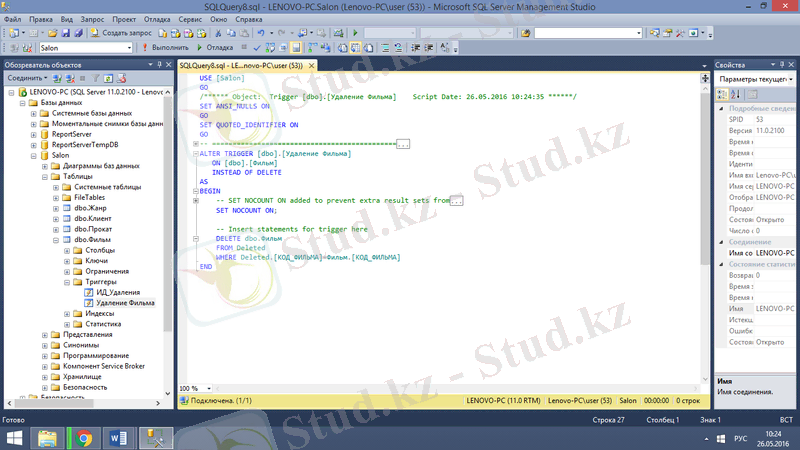Undo the last action
The width and height of the screenshot is (800, 450).
(x=261, y=33)
